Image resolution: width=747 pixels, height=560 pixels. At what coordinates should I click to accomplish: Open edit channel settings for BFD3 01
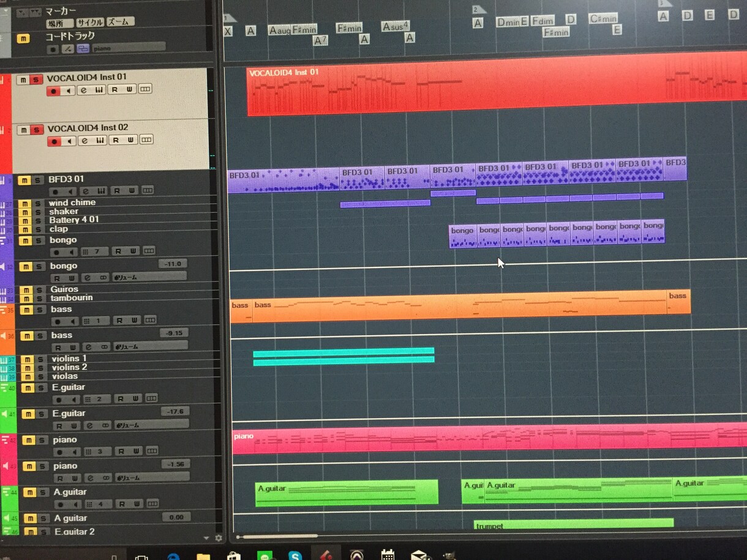click(x=85, y=191)
